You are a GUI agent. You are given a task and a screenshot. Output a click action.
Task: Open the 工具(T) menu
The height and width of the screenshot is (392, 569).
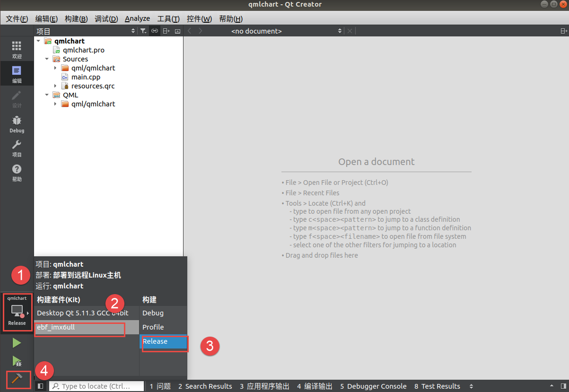click(x=168, y=19)
